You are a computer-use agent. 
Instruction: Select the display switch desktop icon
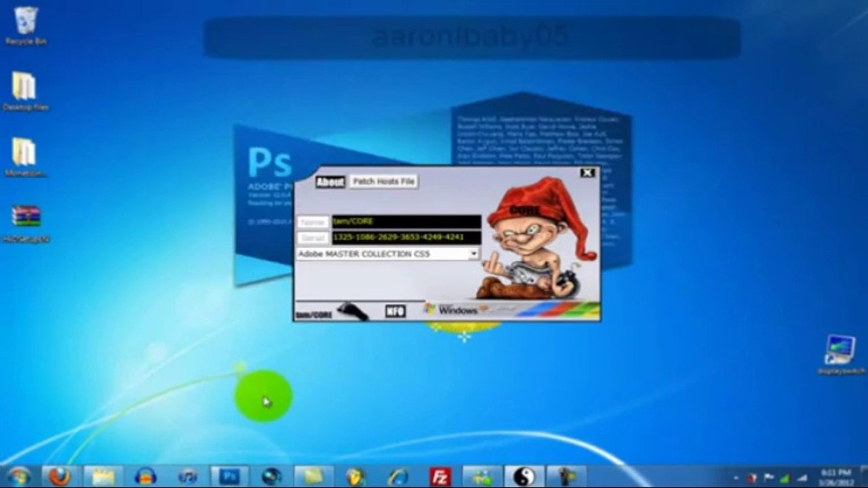(x=841, y=354)
